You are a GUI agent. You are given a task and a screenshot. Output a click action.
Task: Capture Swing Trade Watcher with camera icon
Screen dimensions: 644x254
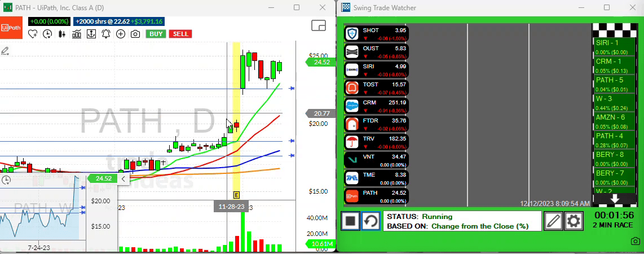(x=636, y=241)
